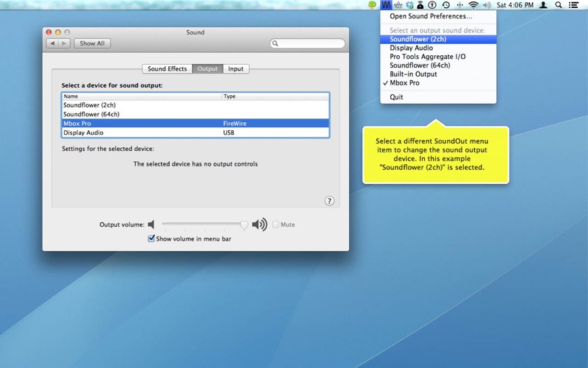This screenshot has width=588, height=368.
Task: Click the Type column header
Action: 275,96
